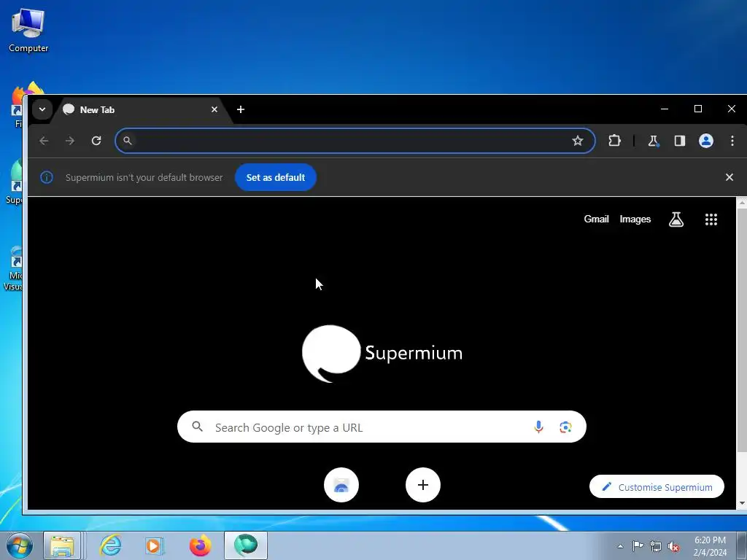The width and height of the screenshot is (747, 560).
Task: Open Chrome Labs flask in toolbar
Action: pyautogui.click(x=653, y=141)
